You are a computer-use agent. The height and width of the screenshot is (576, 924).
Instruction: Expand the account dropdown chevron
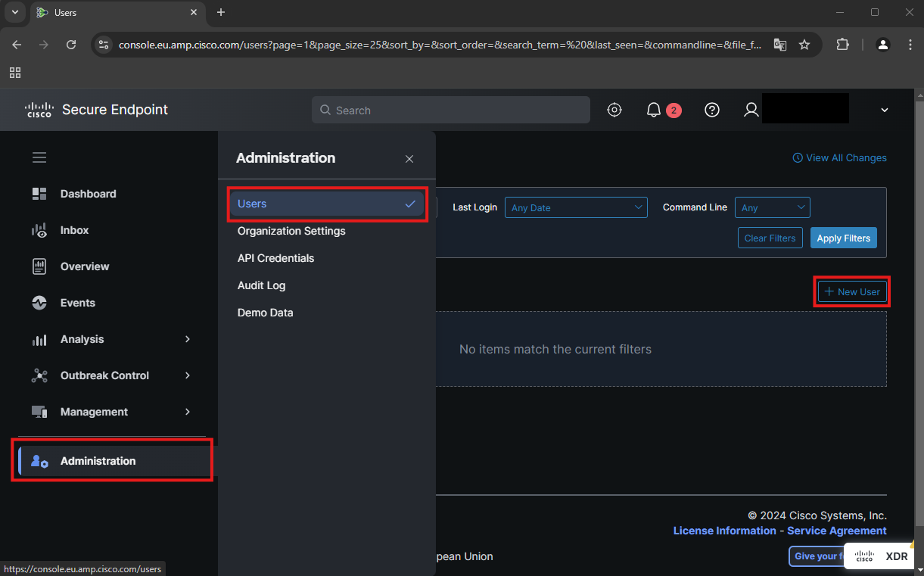point(884,110)
